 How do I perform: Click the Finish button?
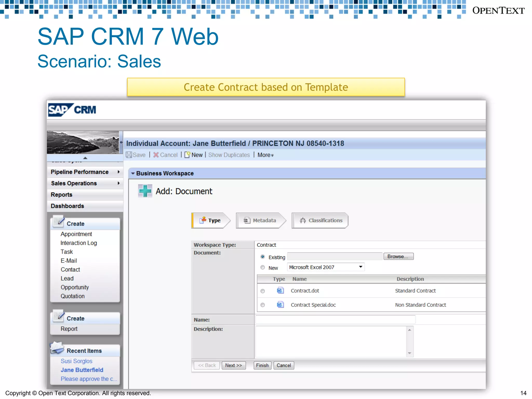[262, 365]
